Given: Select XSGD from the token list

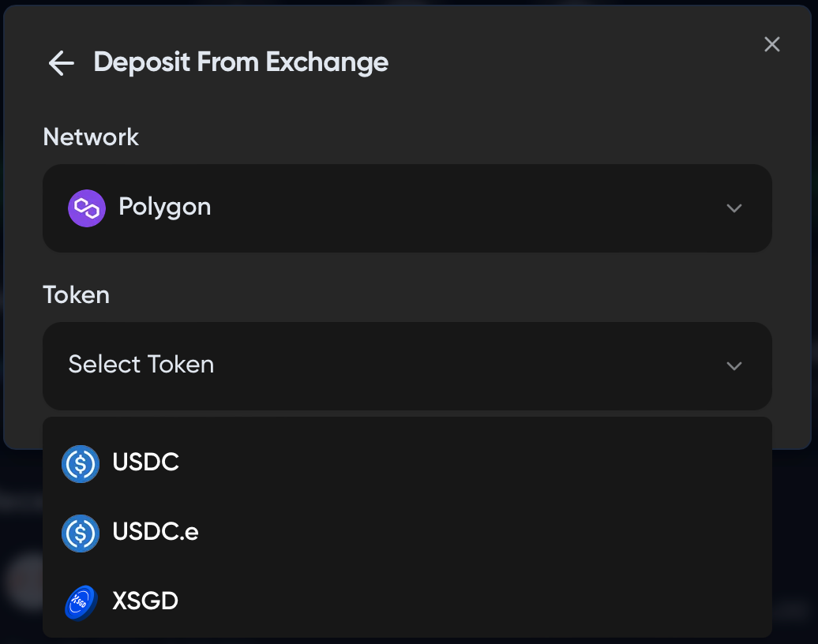Looking at the screenshot, I should tap(145, 601).
